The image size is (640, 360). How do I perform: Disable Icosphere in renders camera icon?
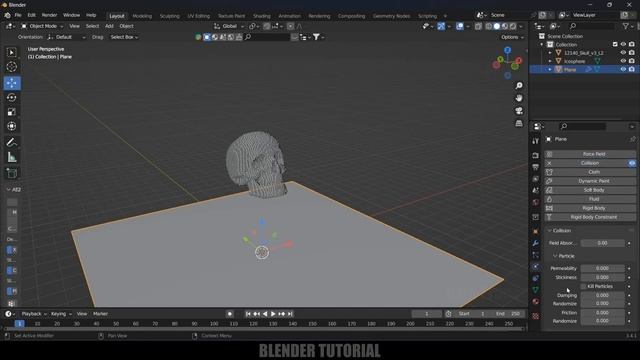pos(631,61)
